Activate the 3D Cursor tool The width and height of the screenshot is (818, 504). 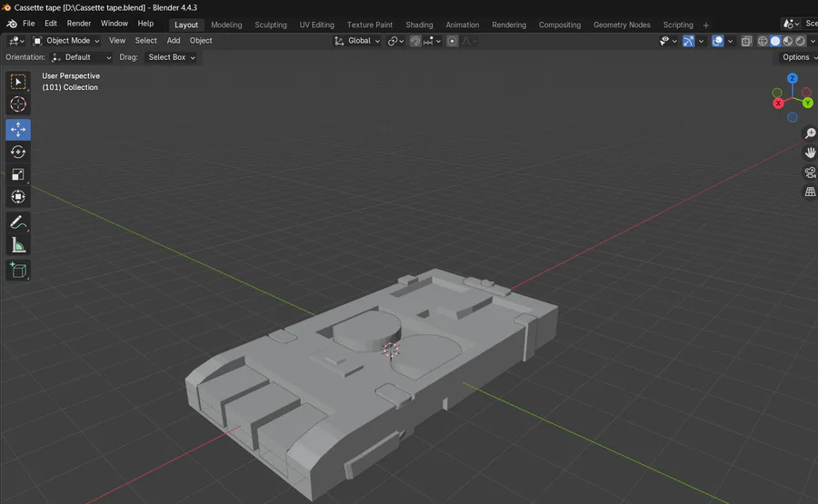18,104
